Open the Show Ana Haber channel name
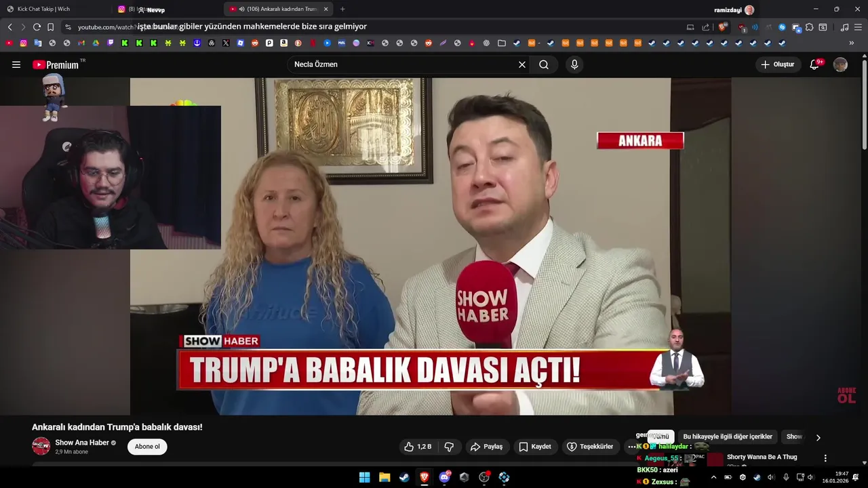Screen dimensions: 868x488 point(81,443)
